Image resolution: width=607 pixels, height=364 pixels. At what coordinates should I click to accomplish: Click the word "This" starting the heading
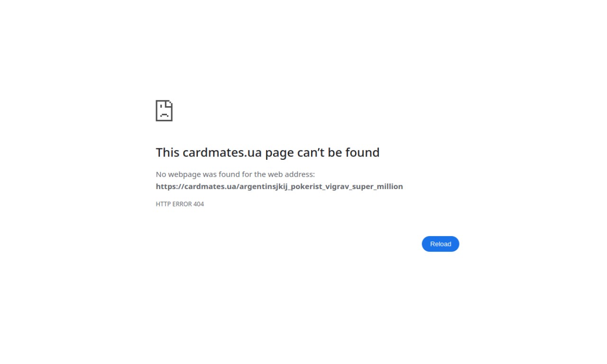[168, 152]
